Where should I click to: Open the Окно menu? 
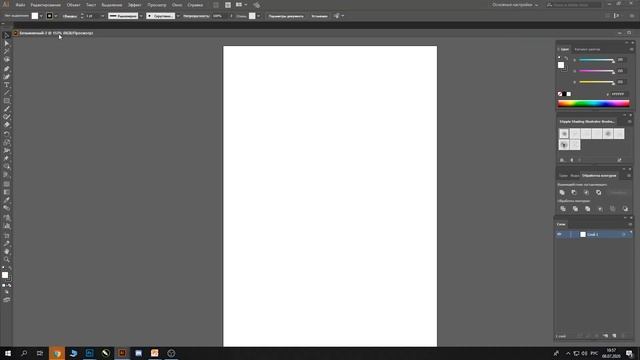(177, 5)
